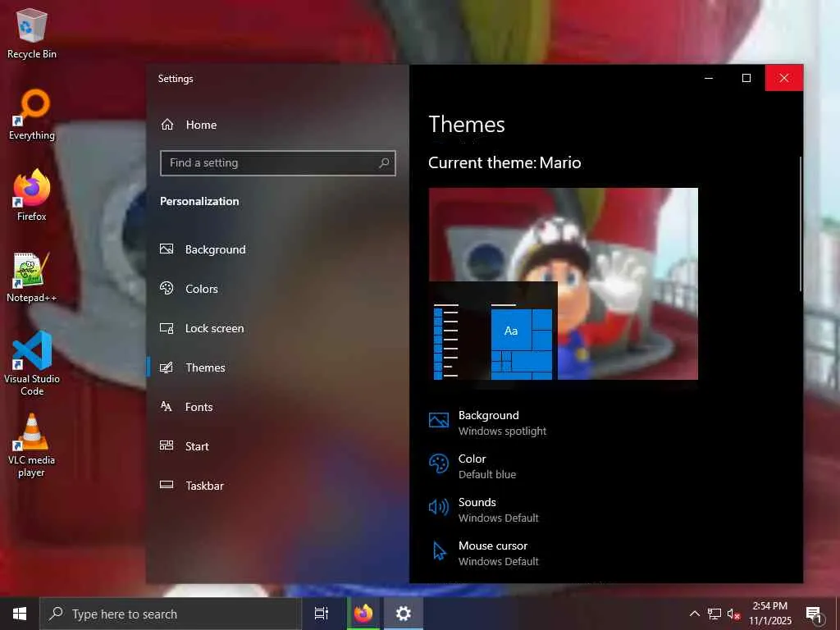
Task: Click the taskbar Type here to search box
Action: 171,614
